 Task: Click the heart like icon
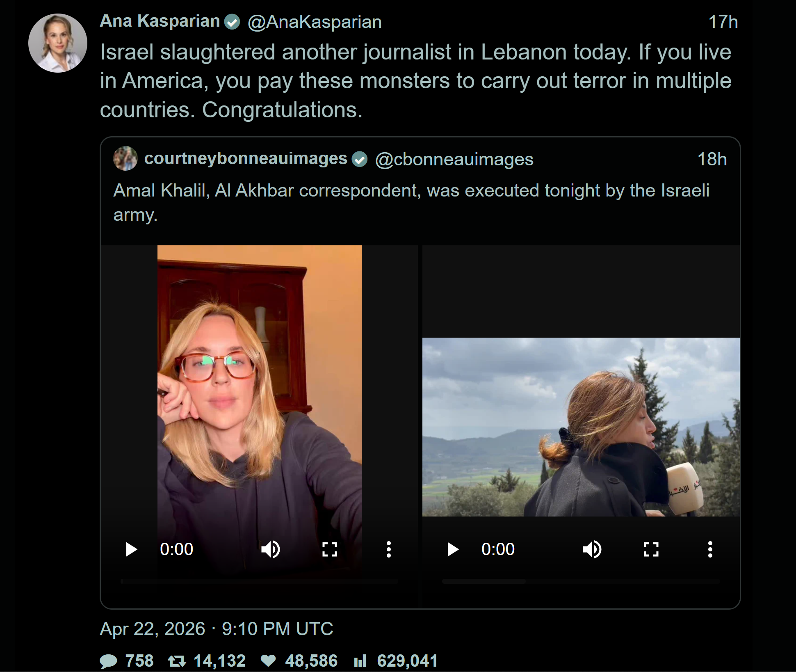coord(268,661)
